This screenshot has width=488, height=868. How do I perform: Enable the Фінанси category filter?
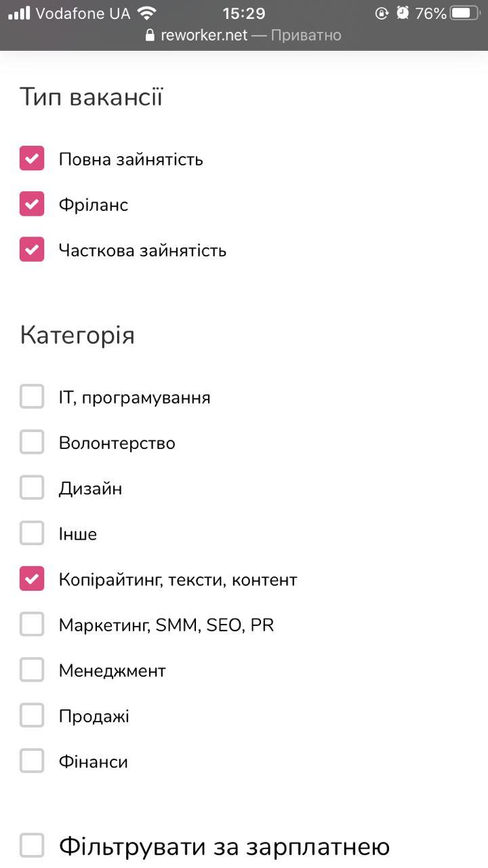point(31,760)
